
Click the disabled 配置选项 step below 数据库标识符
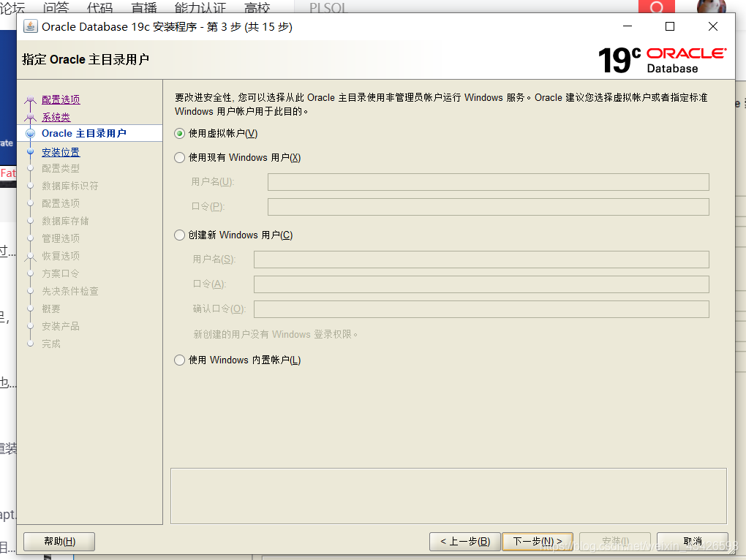pyautogui.click(x=61, y=204)
